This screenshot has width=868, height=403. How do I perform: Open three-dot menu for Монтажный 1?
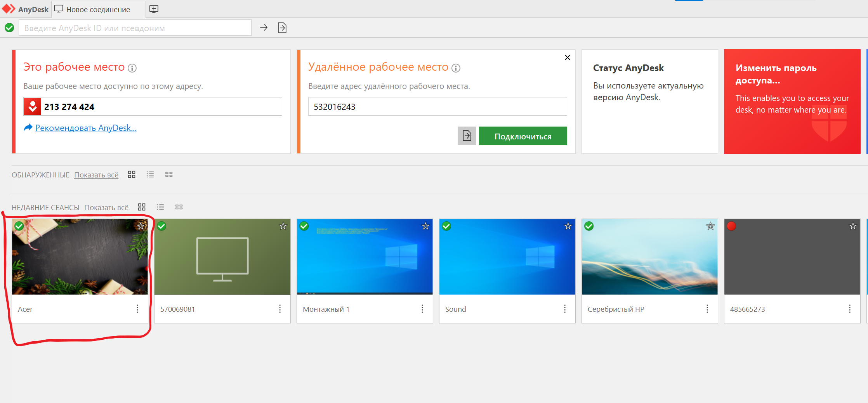pyautogui.click(x=422, y=309)
